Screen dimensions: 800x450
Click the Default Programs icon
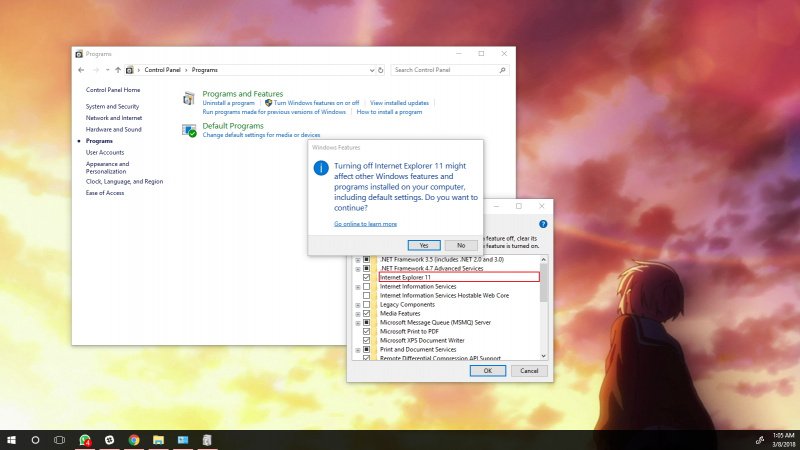click(190, 130)
